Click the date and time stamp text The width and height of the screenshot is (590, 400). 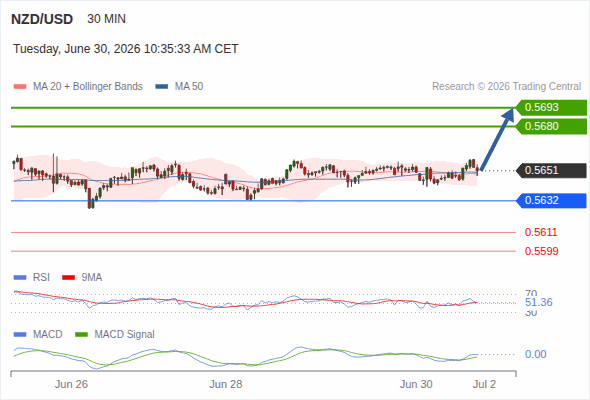click(x=126, y=49)
